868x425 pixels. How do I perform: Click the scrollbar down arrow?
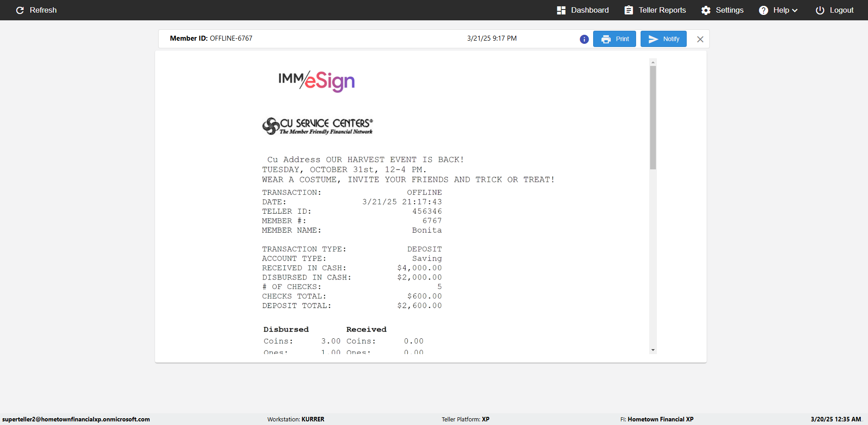[653, 350]
